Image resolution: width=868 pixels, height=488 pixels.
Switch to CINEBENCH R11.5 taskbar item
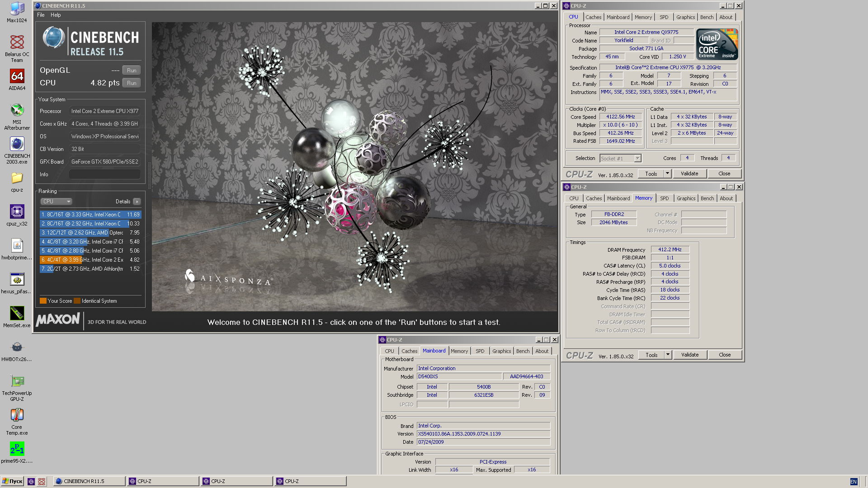89,481
